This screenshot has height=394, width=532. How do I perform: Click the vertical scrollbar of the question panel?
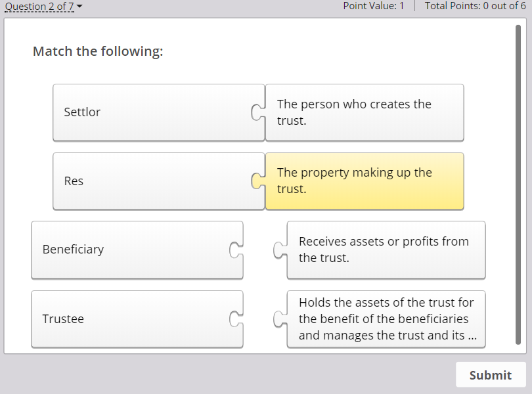pyautogui.click(x=518, y=184)
